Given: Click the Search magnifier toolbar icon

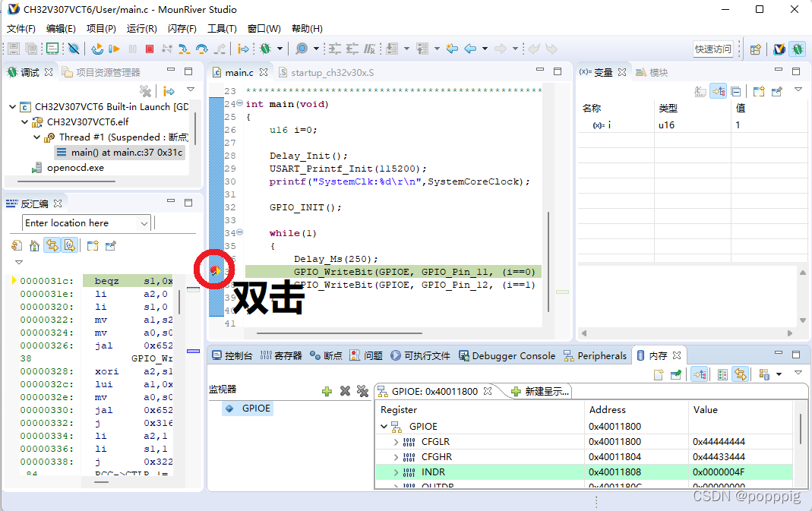Looking at the screenshot, I should click(x=302, y=49).
